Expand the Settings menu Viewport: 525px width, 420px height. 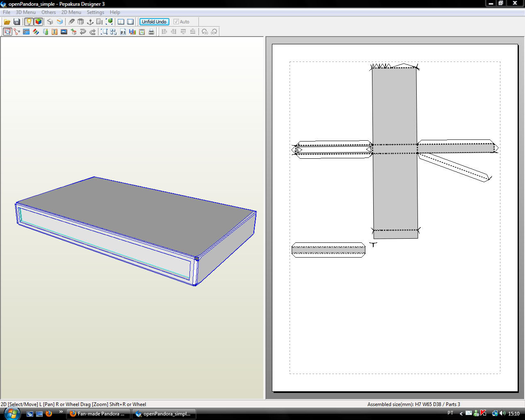[x=95, y=12]
